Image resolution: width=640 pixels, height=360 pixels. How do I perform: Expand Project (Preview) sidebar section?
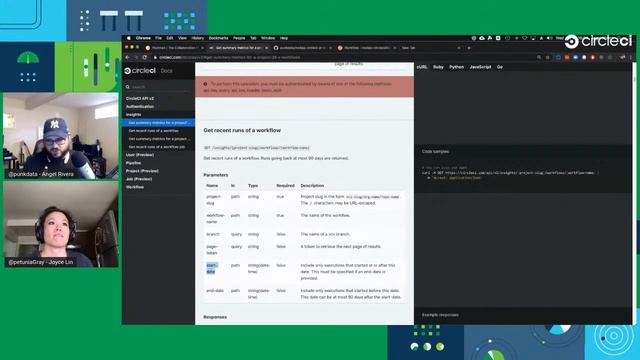click(142, 171)
